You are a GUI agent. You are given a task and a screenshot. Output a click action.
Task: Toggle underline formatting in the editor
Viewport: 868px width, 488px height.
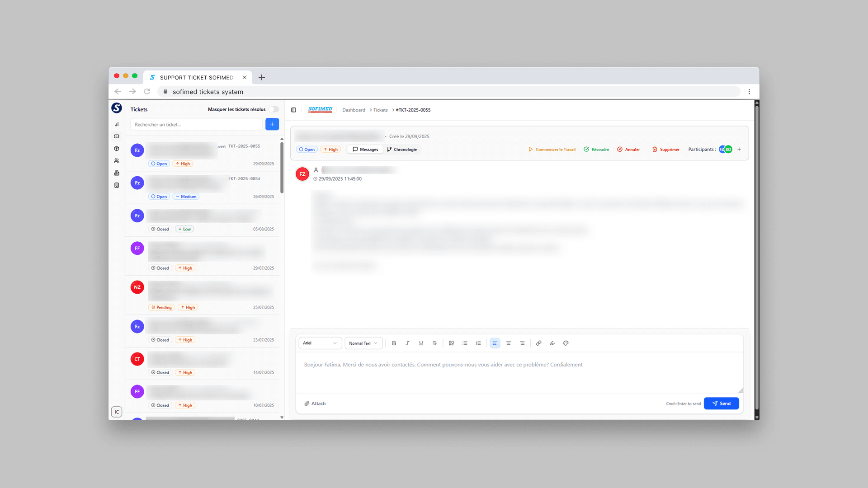[421, 343]
